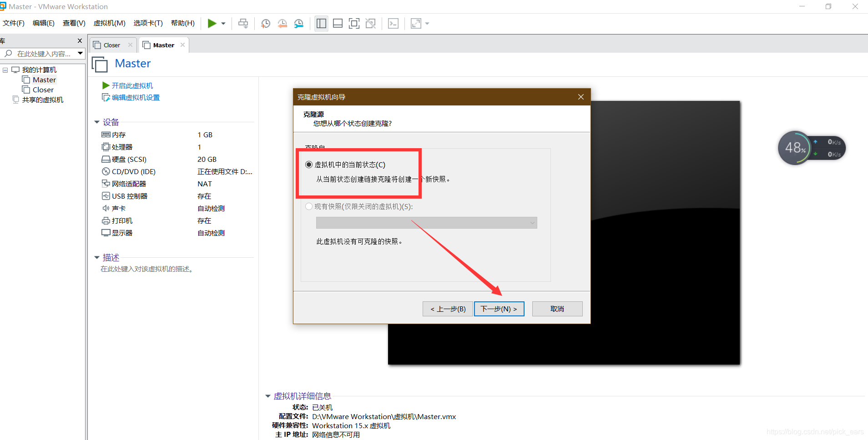Click the revert to snapshot toolbar icon
The width and height of the screenshot is (868, 440).
[x=282, y=24]
